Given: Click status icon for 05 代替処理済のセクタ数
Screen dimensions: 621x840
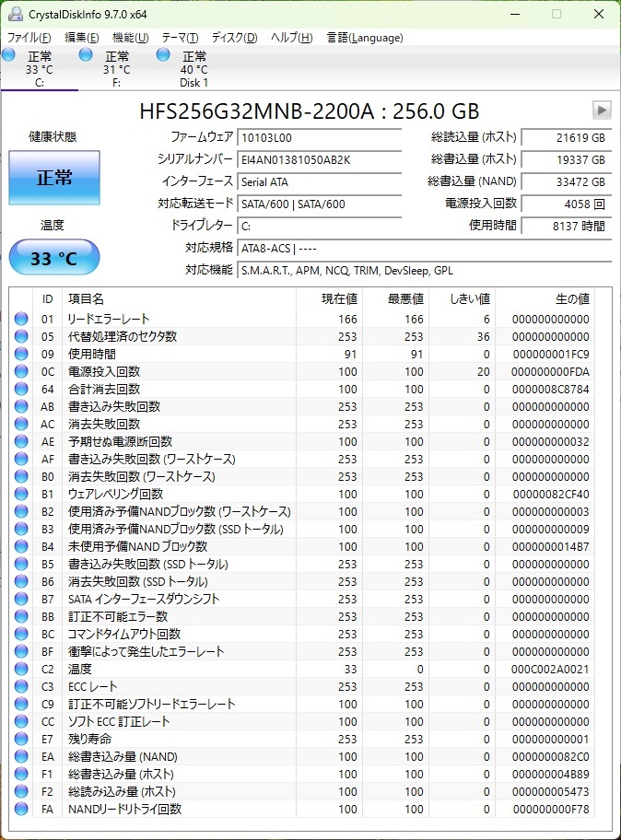Looking at the screenshot, I should [21, 336].
